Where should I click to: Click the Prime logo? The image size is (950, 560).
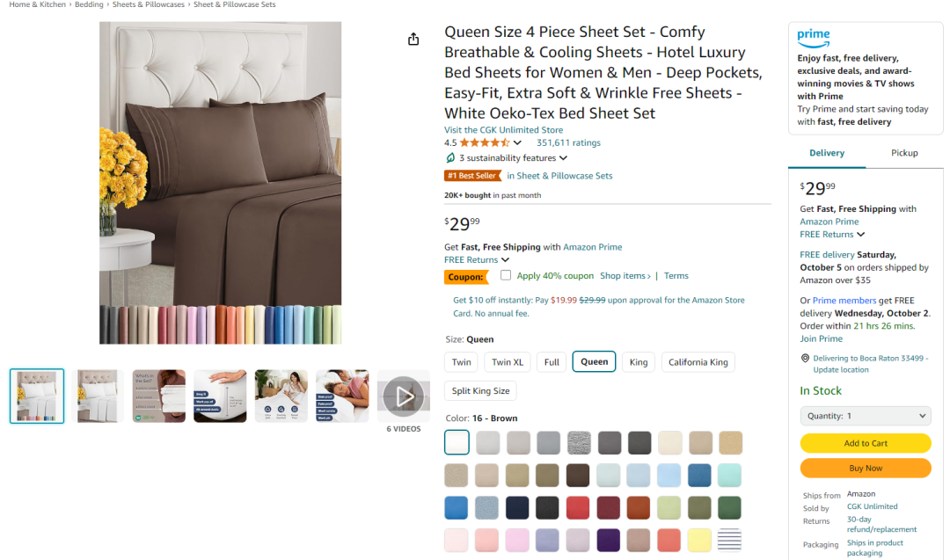click(814, 38)
